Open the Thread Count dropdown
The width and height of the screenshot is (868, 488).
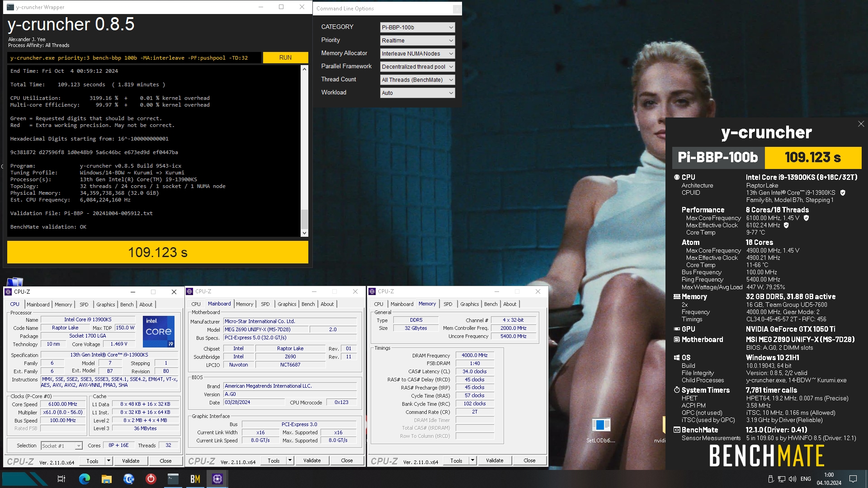417,80
